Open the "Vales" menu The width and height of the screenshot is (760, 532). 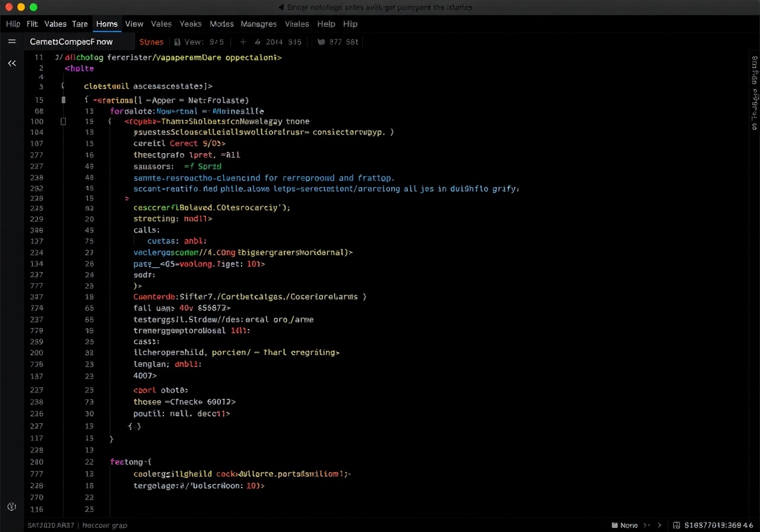click(x=161, y=24)
